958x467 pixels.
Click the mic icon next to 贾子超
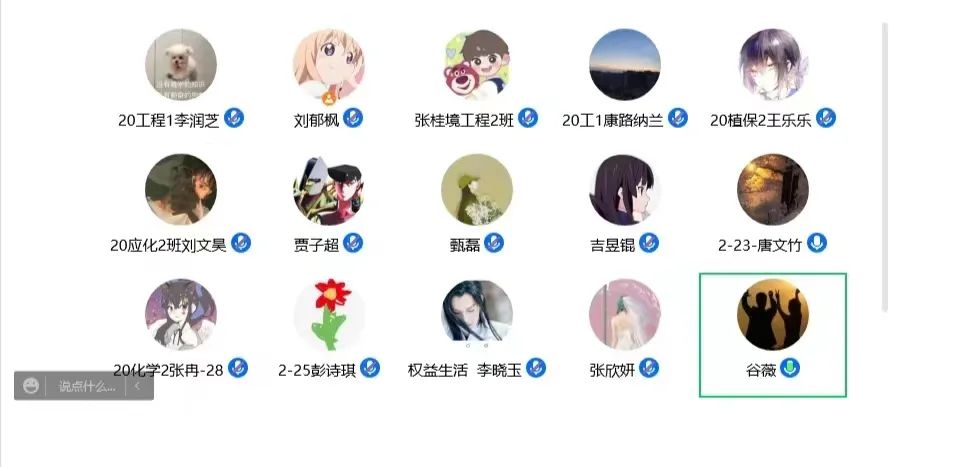click(353, 243)
